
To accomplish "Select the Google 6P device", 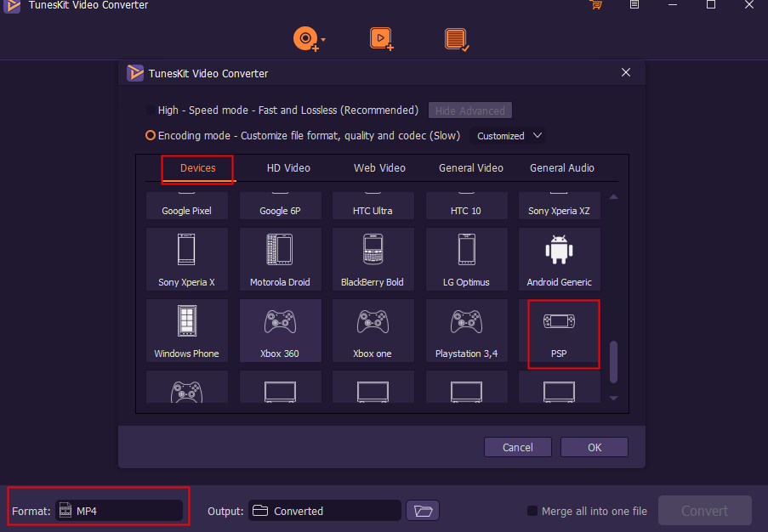I will 280,206.
